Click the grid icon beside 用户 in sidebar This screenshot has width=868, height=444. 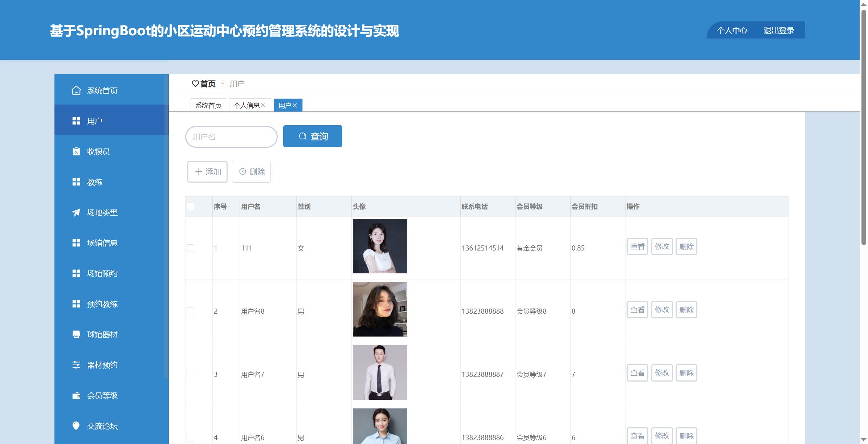point(76,121)
